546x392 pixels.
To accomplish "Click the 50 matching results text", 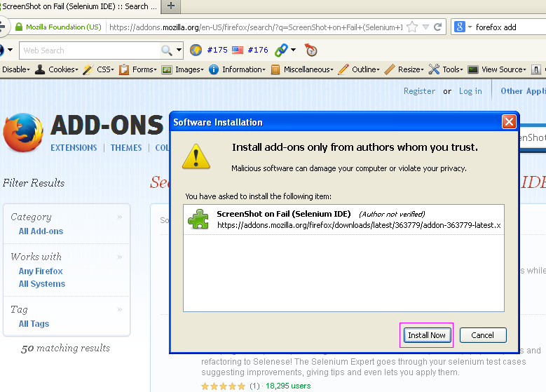I will click(x=65, y=349).
